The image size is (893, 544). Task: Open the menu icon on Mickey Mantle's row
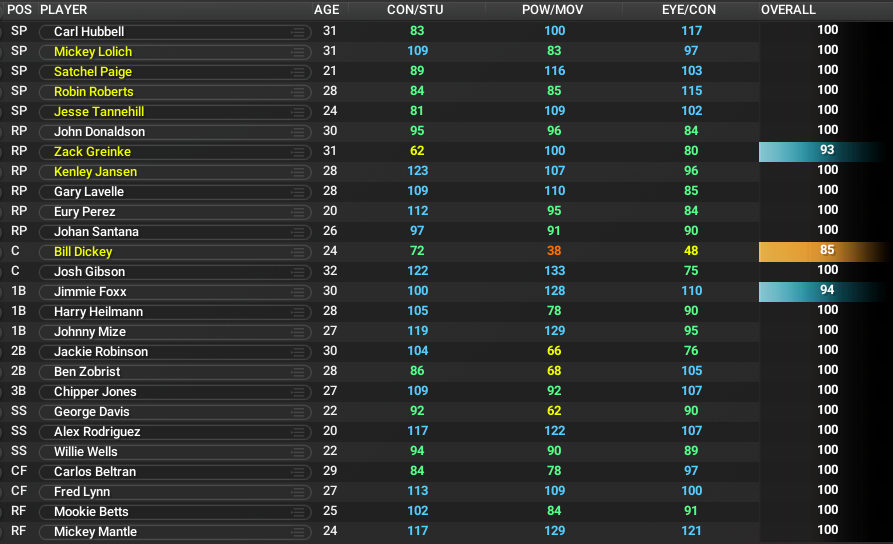pos(298,532)
